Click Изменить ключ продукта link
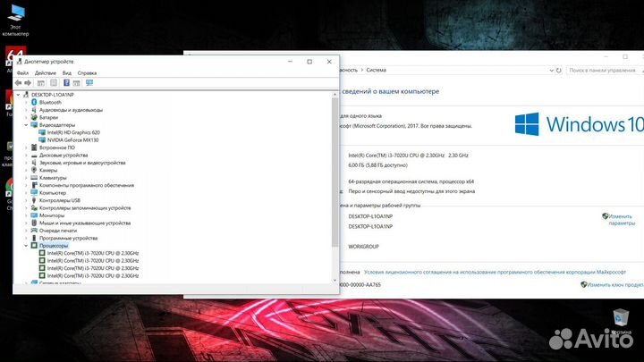The image size is (644, 362). pyautogui.click(x=615, y=284)
